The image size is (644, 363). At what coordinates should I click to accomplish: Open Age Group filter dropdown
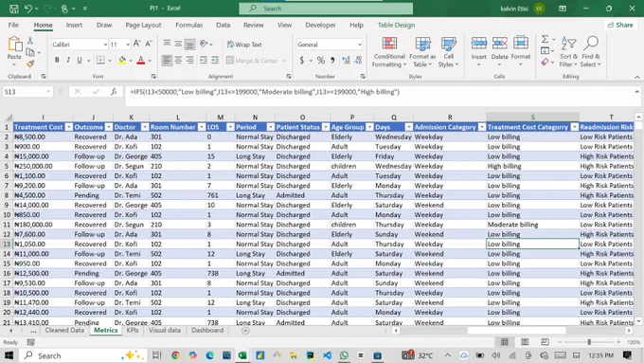(x=369, y=127)
